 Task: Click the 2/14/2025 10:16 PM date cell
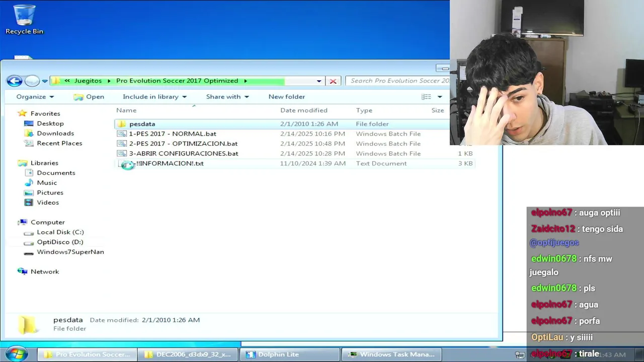[x=312, y=134]
